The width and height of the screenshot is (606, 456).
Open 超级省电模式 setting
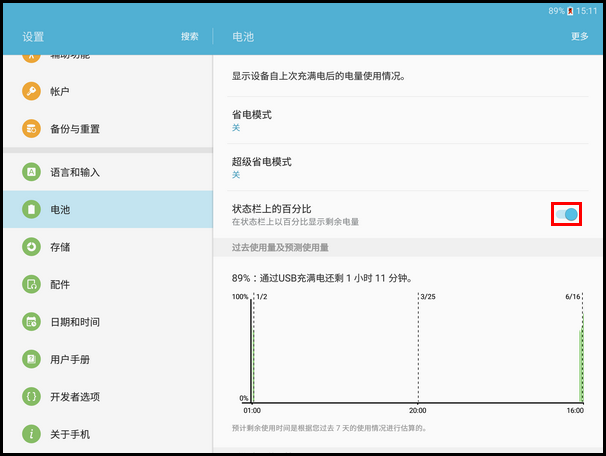pyautogui.click(x=408, y=167)
